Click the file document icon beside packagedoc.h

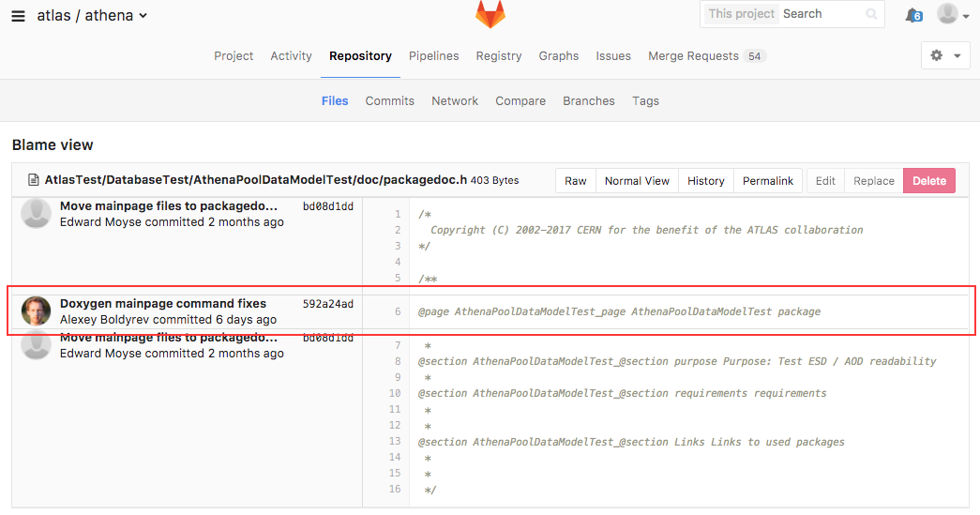(x=33, y=180)
